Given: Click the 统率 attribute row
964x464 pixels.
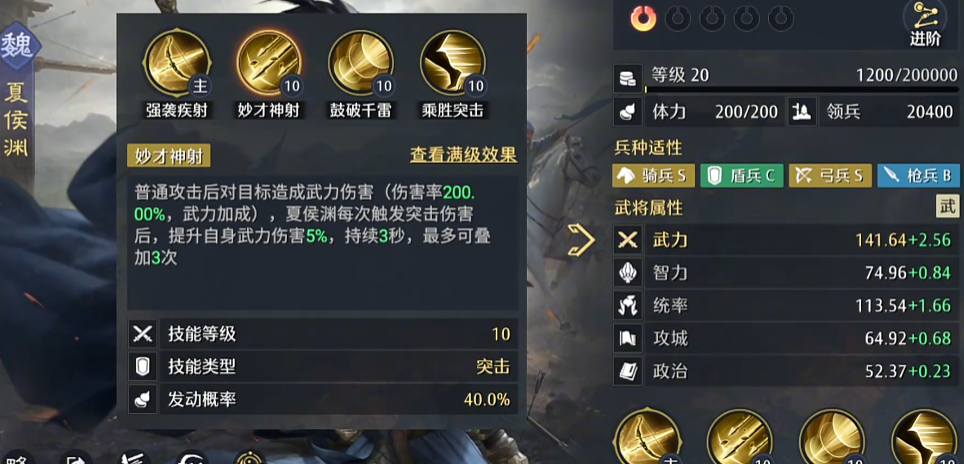Looking at the screenshot, I should pos(786,305).
